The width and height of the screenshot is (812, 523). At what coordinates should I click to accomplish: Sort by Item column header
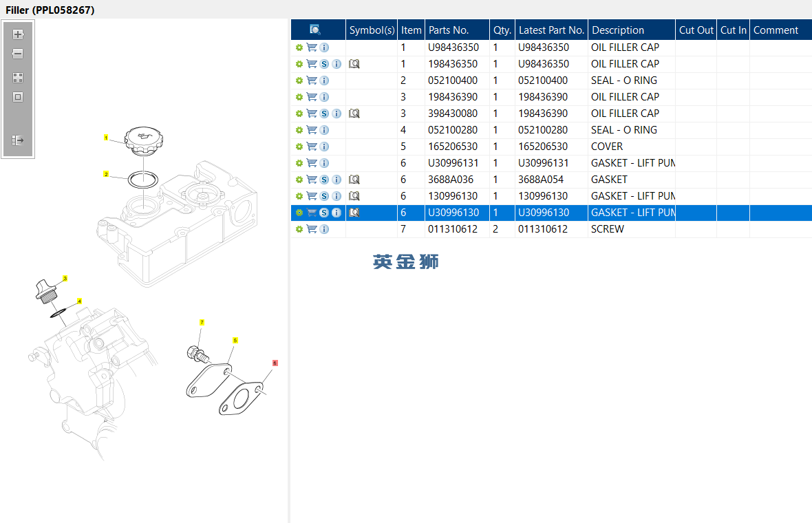(x=412, y=30)
